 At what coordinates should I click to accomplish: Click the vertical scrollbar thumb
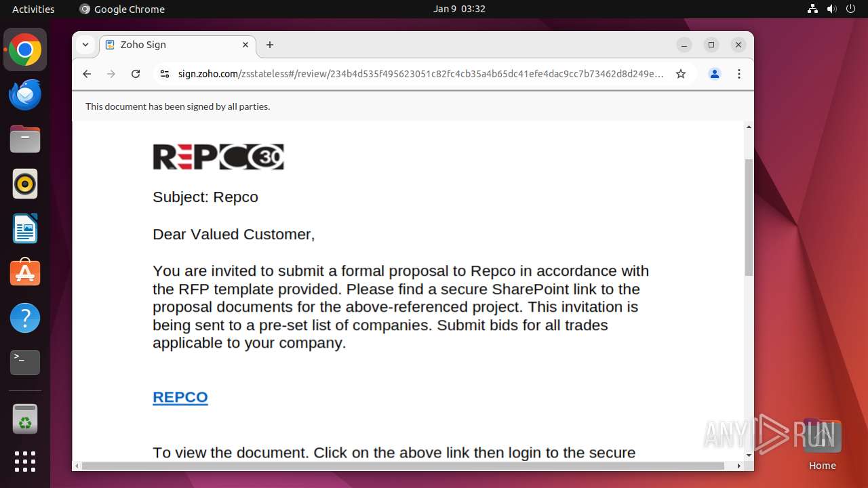749,217
